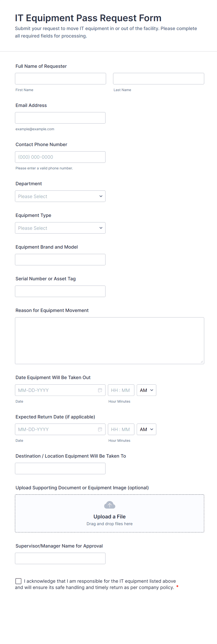This screenshot has height=644, width=217.
Task: Open AM/PM selector for taken out time
Action: tap(147, 390)
